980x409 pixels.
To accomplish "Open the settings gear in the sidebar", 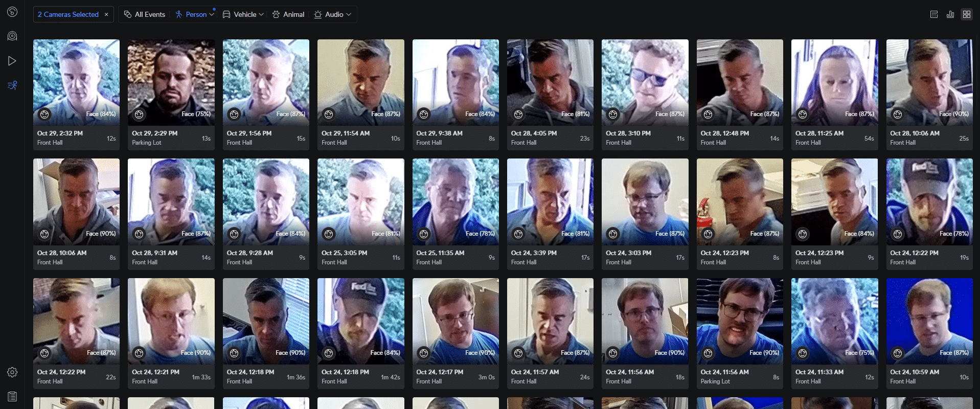I will (x=12, y=372).
